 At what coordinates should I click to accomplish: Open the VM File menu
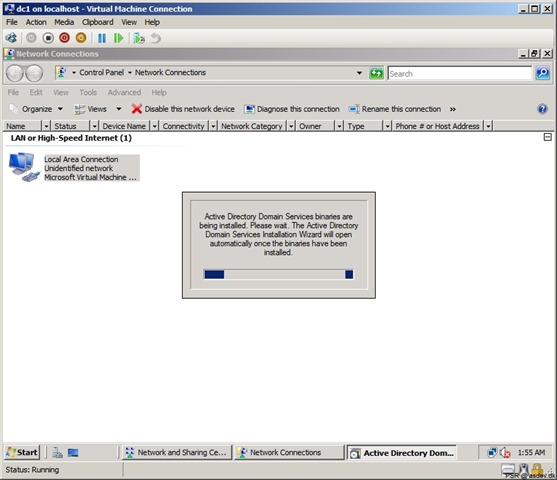tap(12, 22)
